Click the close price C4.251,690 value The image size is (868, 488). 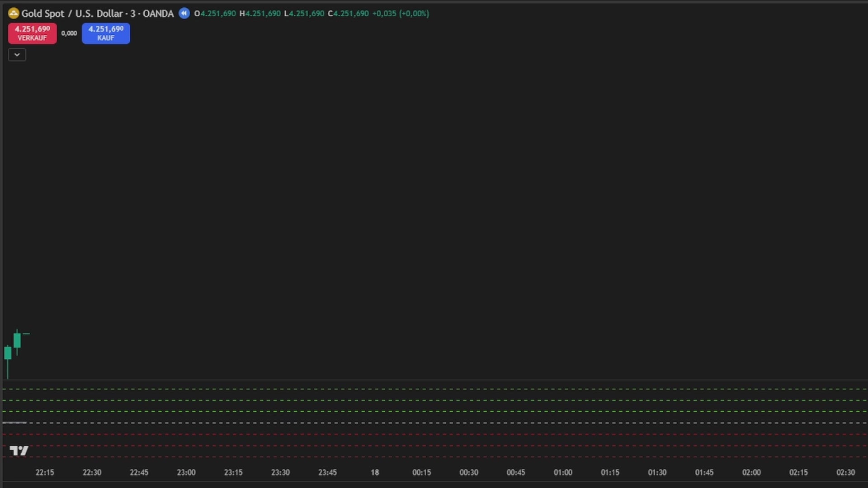click(x=348, y=14)
